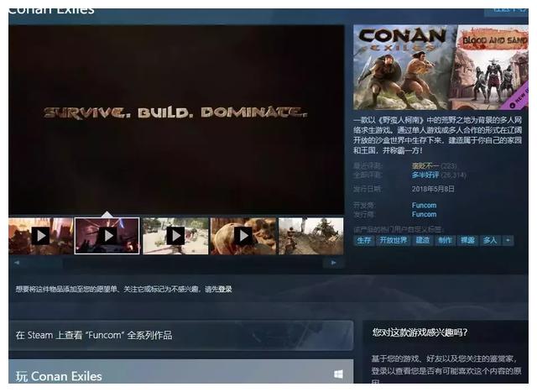Open the 多半好评 all reviews link
This screenshot has width=537, height=392.
[425, 175]
